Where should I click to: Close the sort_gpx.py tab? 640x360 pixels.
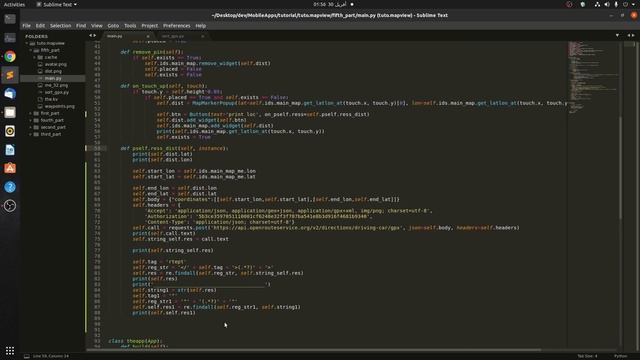coord(202,36)
